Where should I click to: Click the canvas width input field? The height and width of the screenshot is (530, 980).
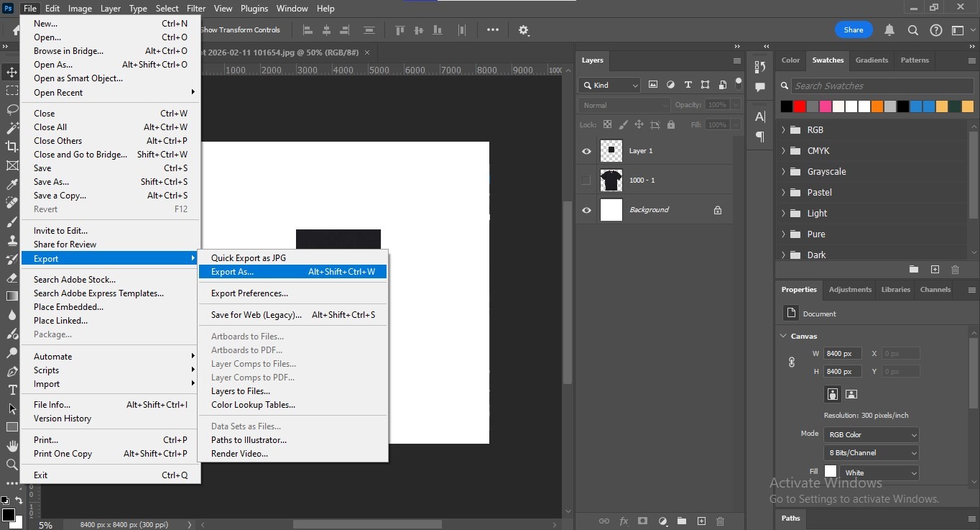click(841, 354)
